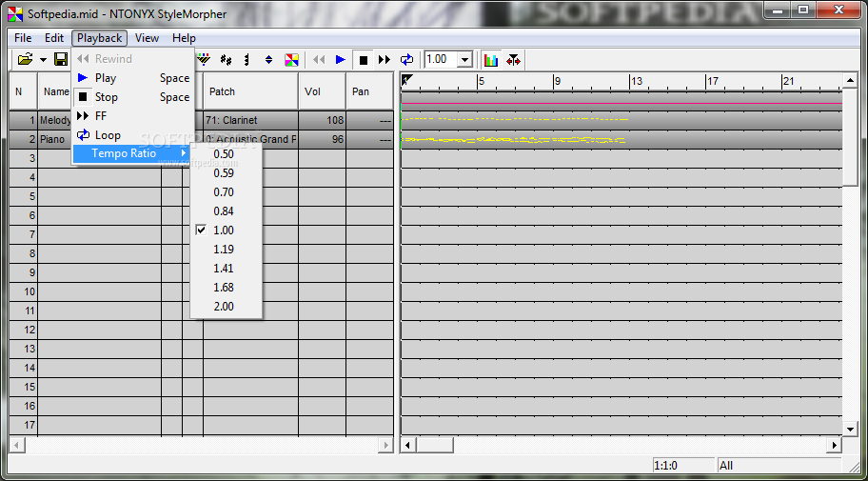868x481 pixels.
Task: Click the open file folder icon
Action: pyautogui.click(x=25, y=59)
